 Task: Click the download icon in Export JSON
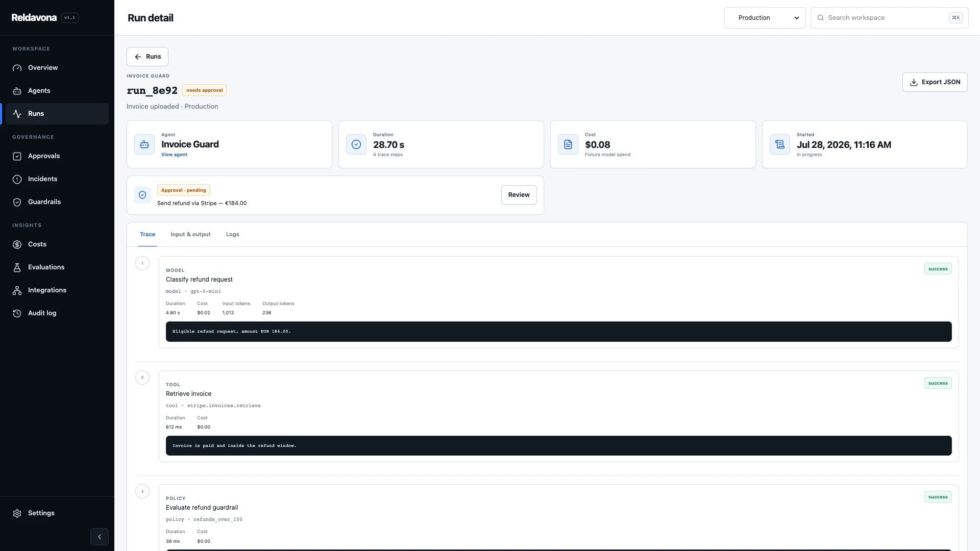(x=914, y=82)
